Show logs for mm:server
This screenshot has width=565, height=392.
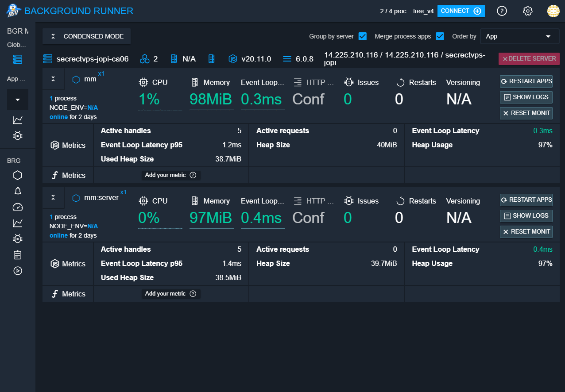[x=526, y=215]
